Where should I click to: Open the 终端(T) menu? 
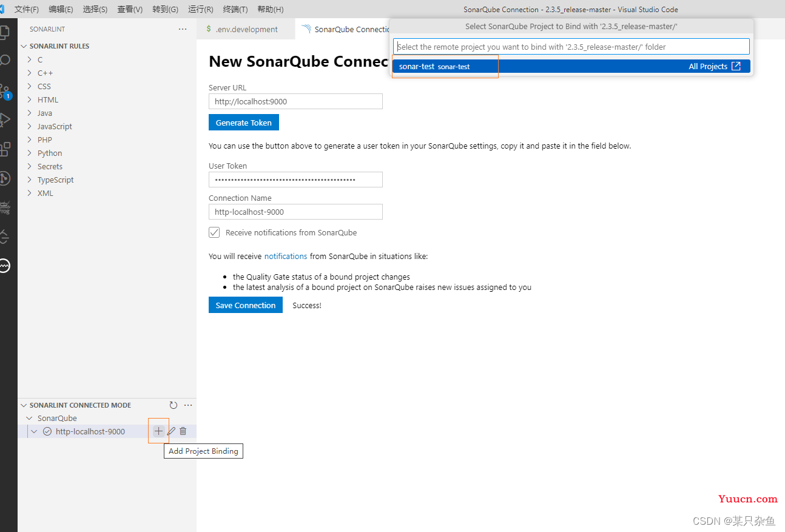[x=235, y=10]
